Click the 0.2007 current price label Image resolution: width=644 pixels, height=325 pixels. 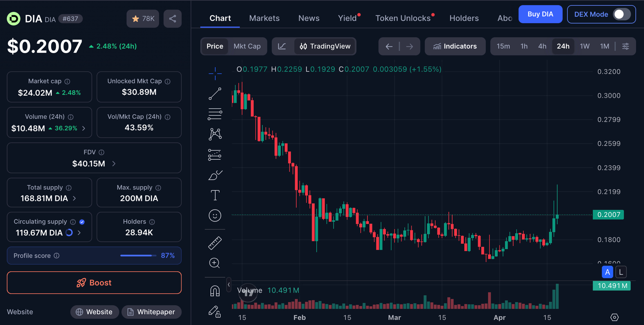[x=608, y=215]
